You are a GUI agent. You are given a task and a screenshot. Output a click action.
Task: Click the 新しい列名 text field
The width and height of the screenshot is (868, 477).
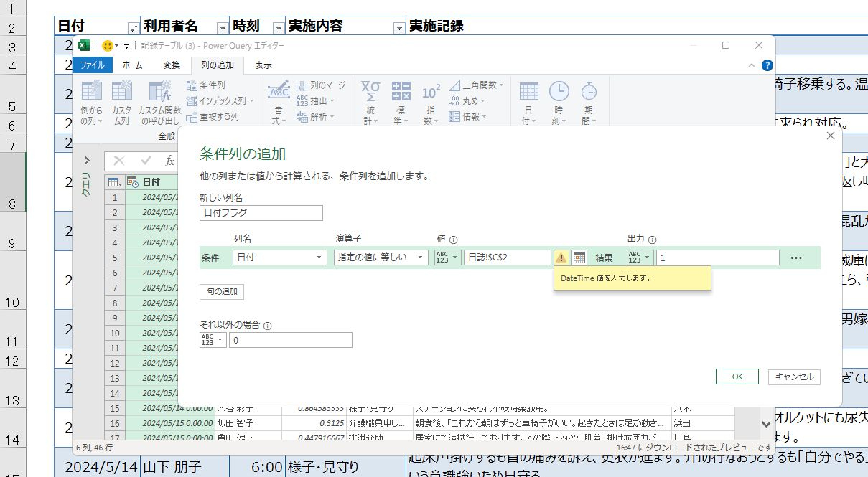point(261,213)
